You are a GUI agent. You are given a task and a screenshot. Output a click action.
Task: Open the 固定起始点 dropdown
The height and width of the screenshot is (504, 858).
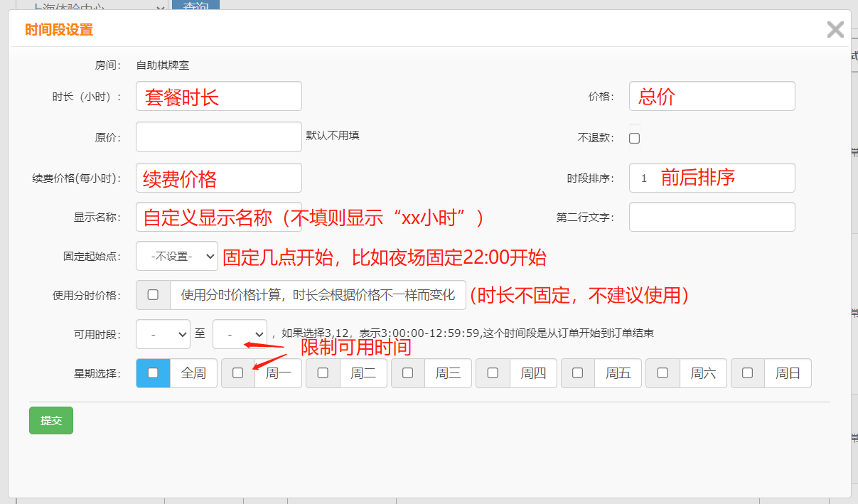[x=177, y=256]
